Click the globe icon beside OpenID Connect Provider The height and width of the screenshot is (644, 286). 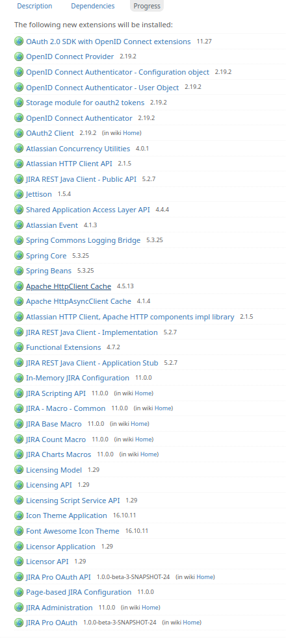[x=19, y=56]
